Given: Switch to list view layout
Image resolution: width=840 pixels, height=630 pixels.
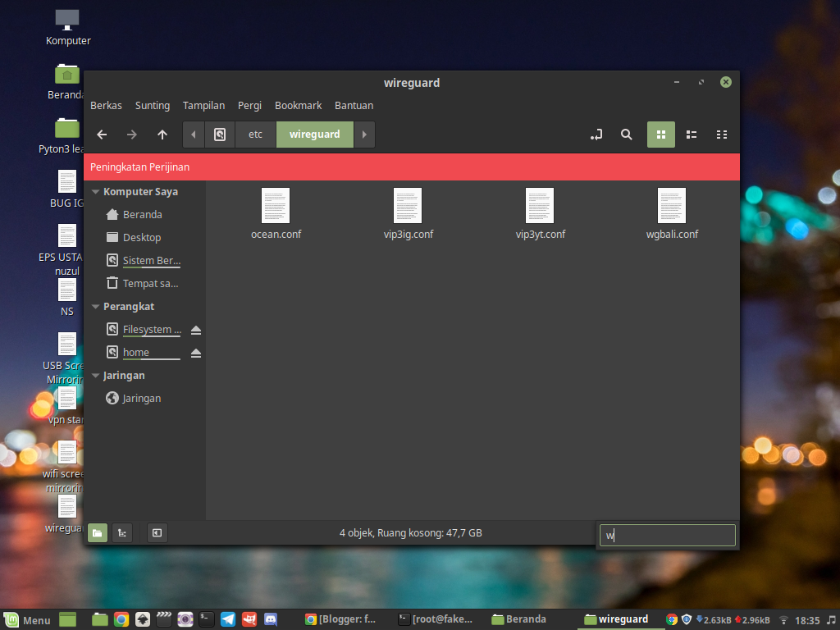Looking at the screenshot, I should 691,134.
